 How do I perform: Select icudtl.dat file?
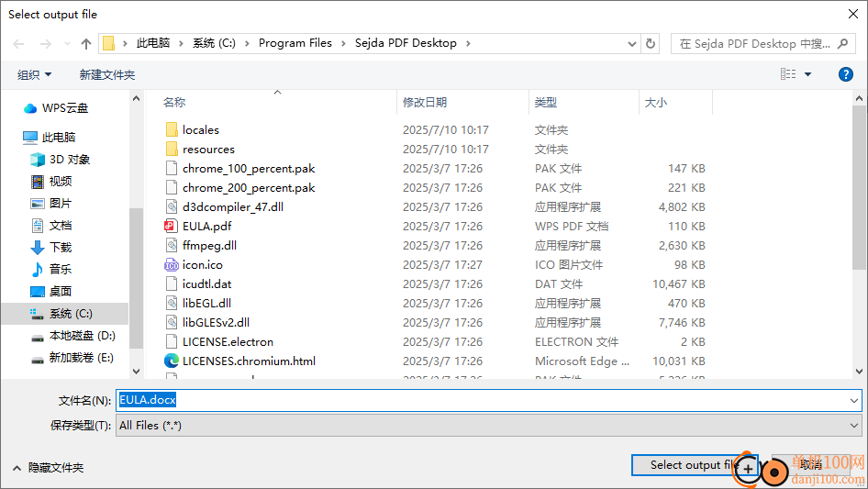tap(207, 284)
